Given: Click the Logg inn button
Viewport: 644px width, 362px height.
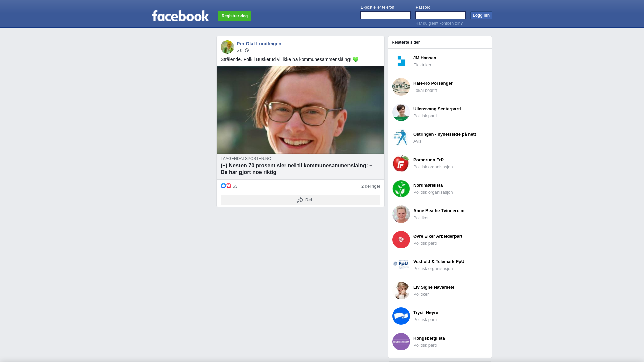Looking at the screenshot, I should 481,15.
